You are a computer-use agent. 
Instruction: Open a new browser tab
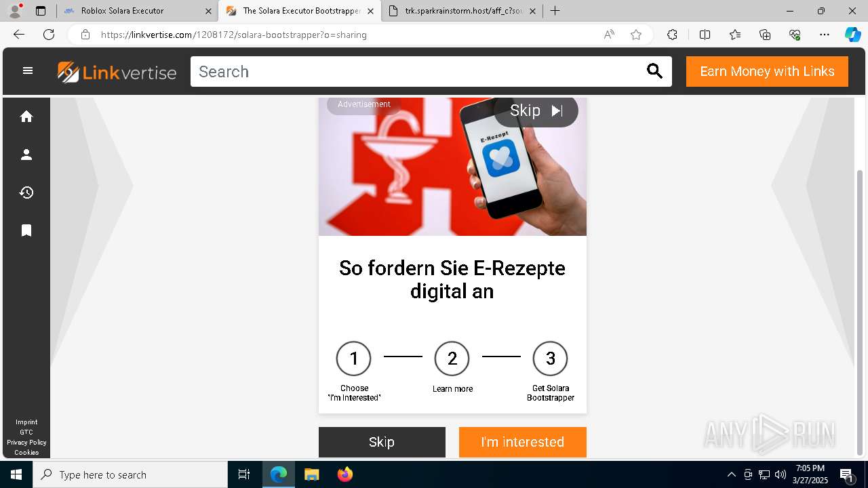(555, 11)
